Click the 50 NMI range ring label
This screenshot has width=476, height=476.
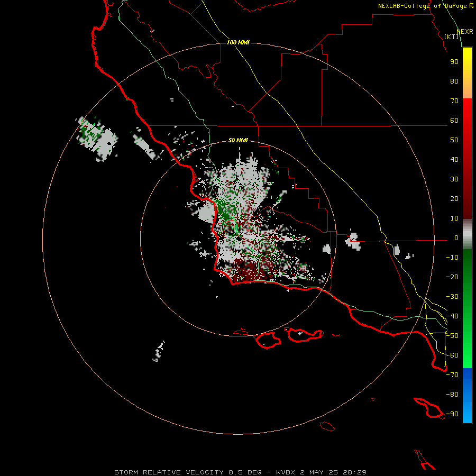pos(238,140)
